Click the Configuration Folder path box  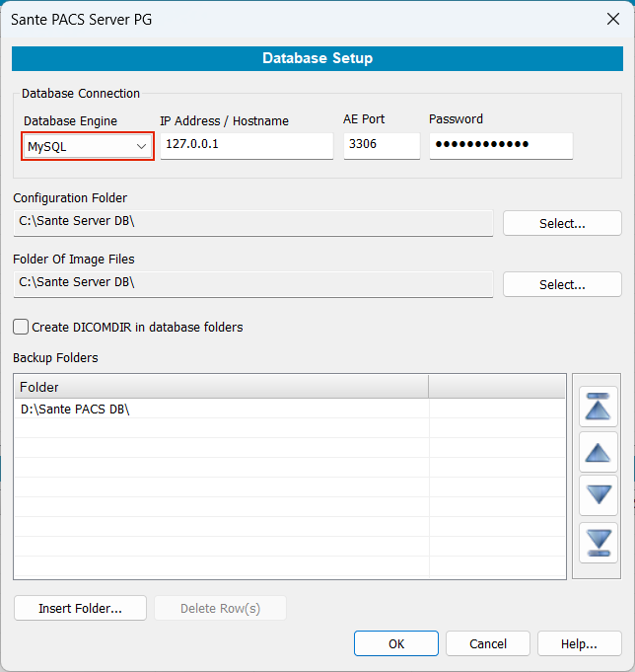click(253, 222)
